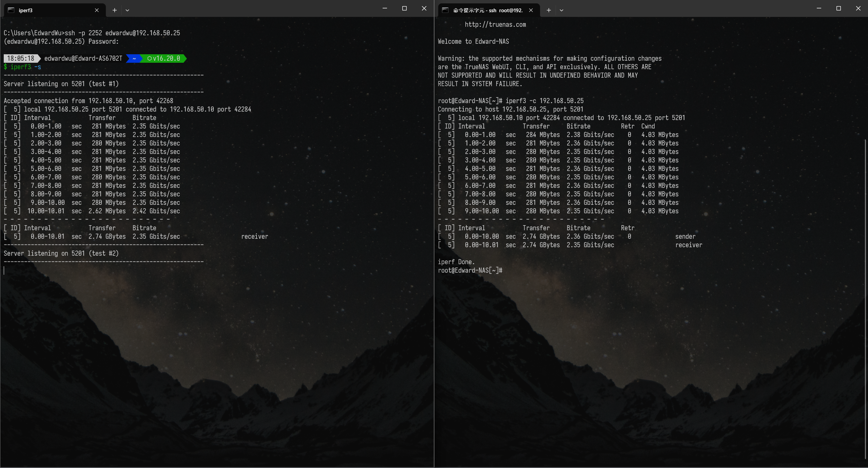Click terminal icon on iperf3 tab
Screen dimensions: 868x468
[x=11, y=10]
